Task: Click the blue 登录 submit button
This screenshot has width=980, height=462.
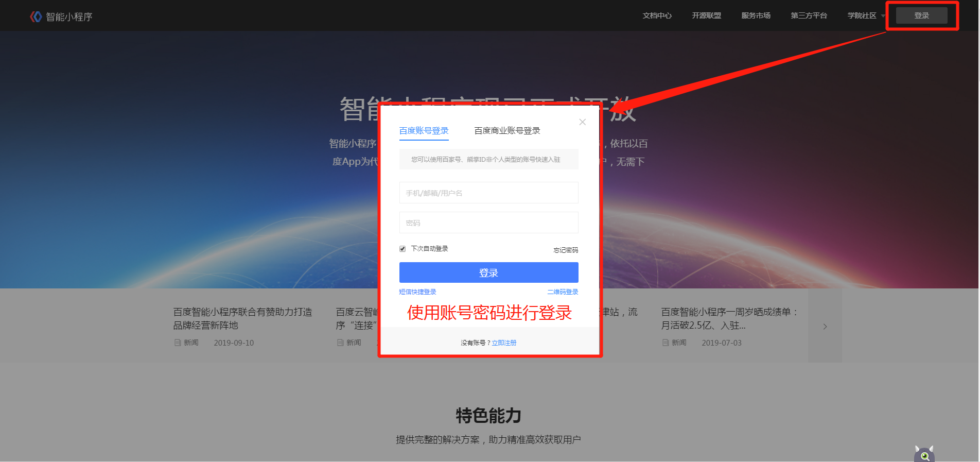Action: click(x=488, y=272)
